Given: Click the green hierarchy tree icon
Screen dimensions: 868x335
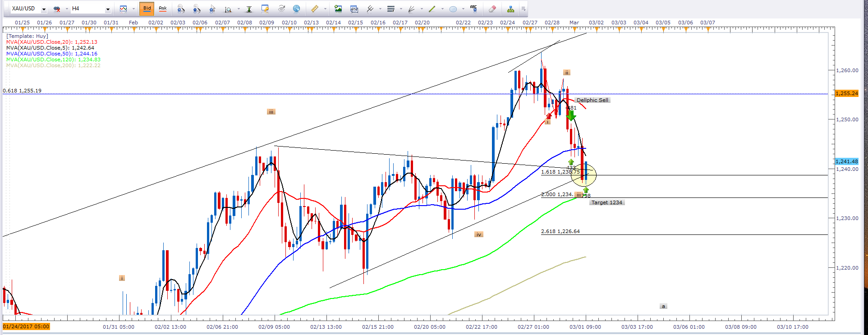Looking at the screenshot, I should [x=510, y=9].
